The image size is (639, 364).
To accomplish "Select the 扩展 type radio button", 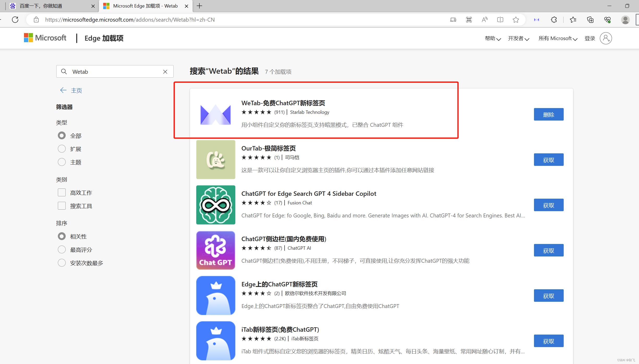I will coord(62,149).
